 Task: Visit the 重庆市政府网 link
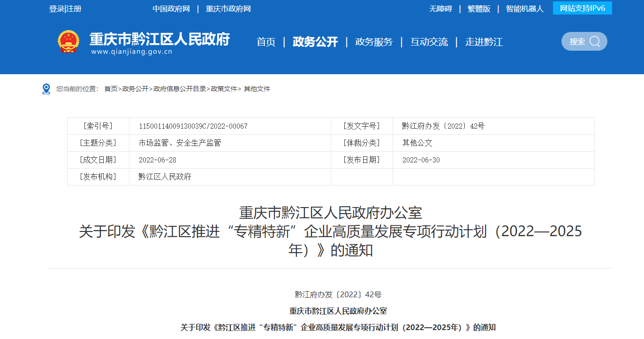point(228,9)
